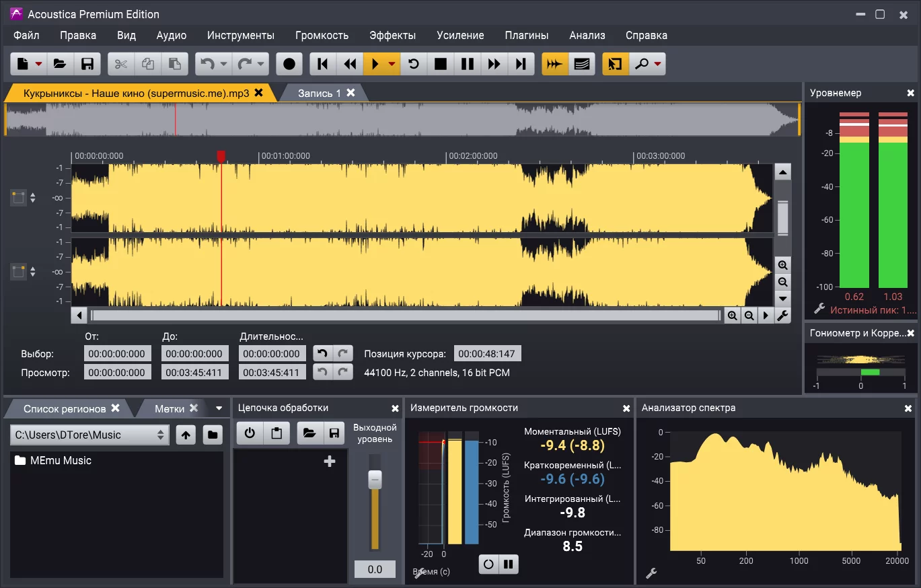Click the output level value field 0.0
This screenshot has width=921, height=588.
click(375, 569)
